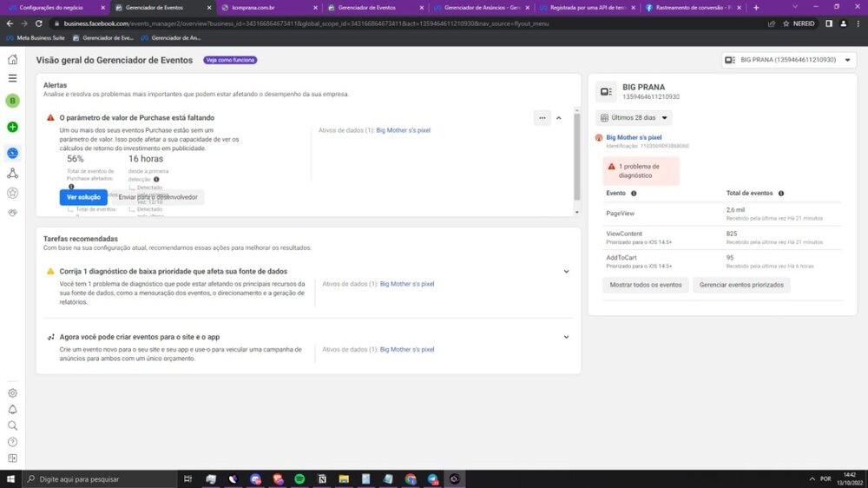Screen dimensions: 868x488
Task: Click the Windows taskbar search box
Action: tap(100, 478)
